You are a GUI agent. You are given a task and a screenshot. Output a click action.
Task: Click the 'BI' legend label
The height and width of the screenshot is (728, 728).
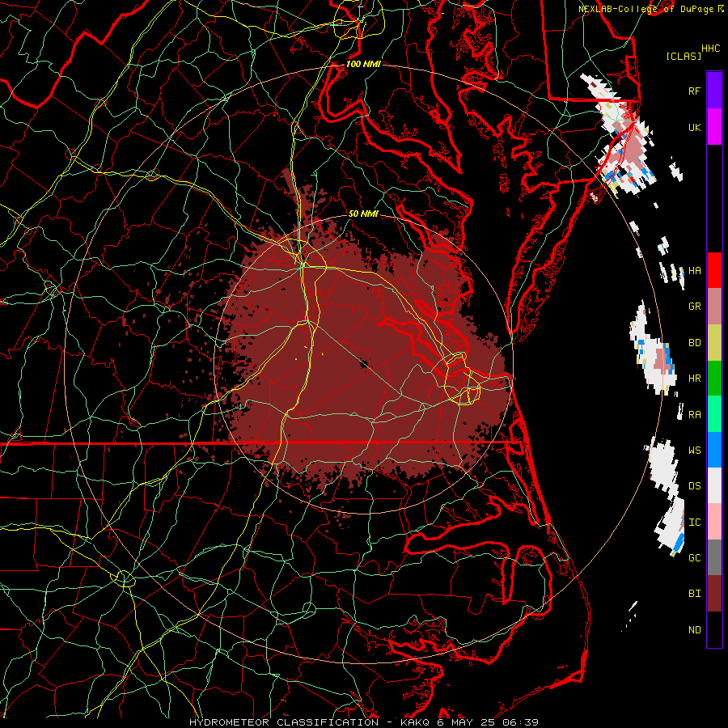pos(694,594)
